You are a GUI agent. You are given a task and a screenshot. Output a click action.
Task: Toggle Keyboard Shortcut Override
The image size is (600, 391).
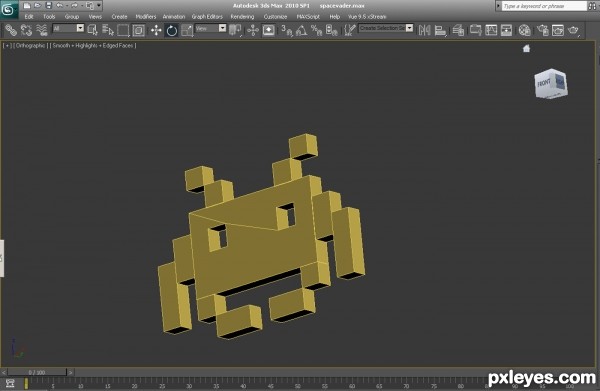pyautogui.click(x=268, y=30)
